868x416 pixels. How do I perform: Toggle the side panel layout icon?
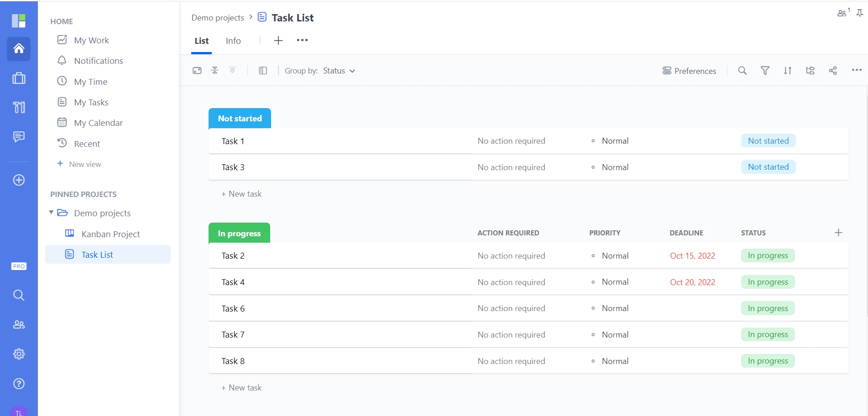(263, 71)
